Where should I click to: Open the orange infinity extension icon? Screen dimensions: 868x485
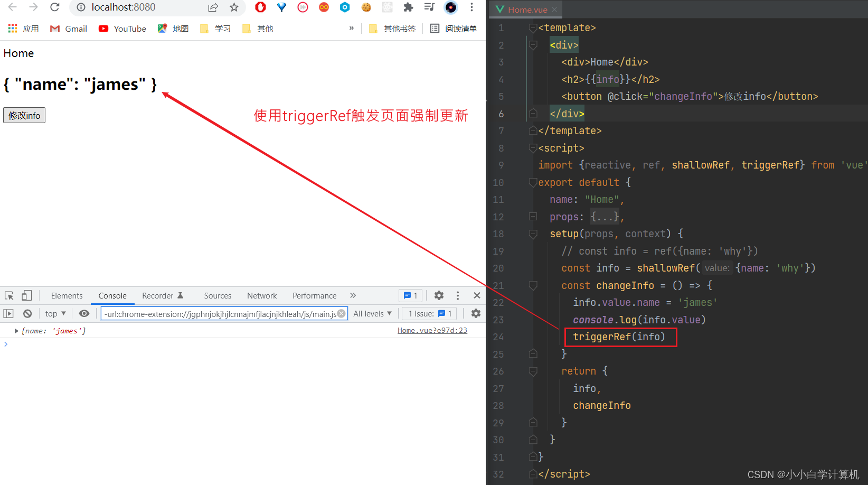pos(324,7)
